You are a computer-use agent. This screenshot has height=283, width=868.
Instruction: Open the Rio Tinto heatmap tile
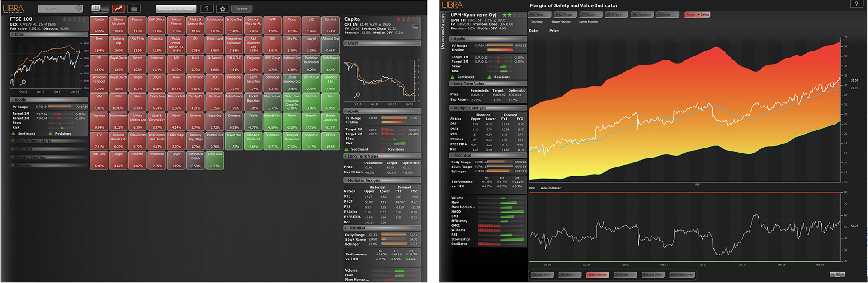coord(137,45)
